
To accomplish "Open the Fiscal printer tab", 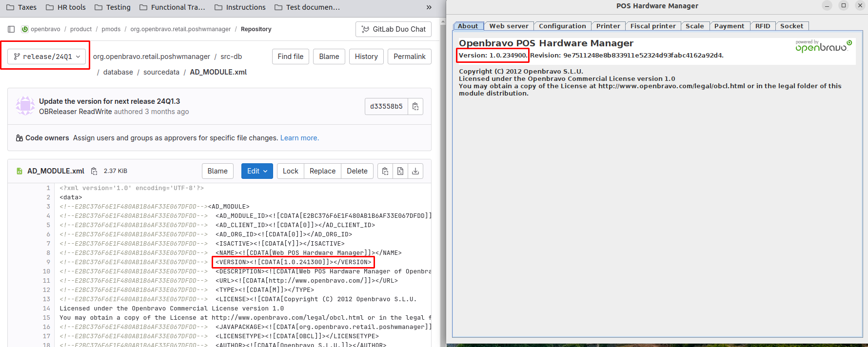I will 652,26.
